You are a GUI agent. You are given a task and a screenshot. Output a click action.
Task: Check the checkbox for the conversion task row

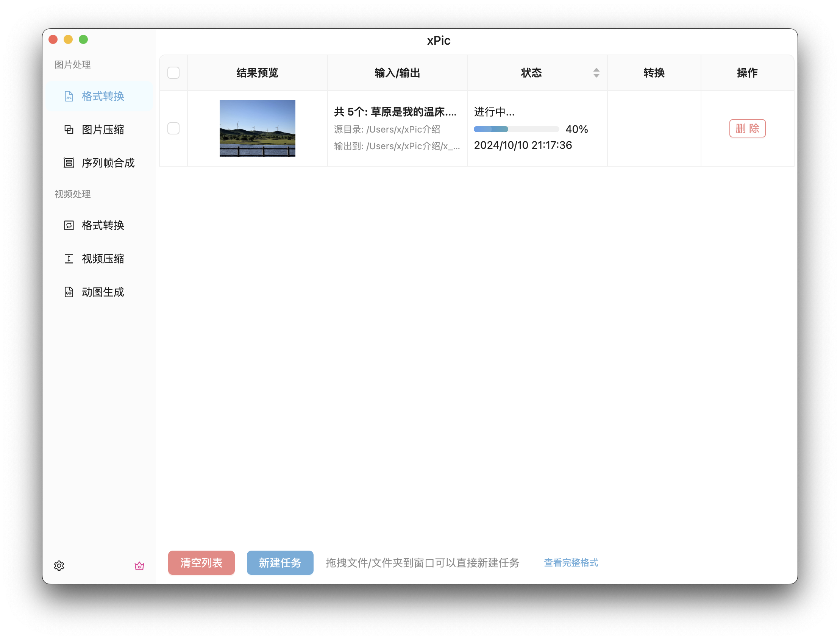[x=173, y=128]
